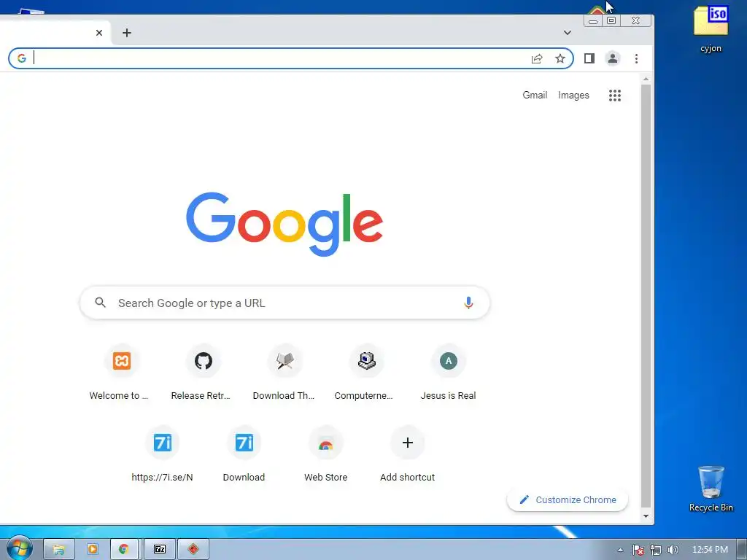Screen dimensions: 747x560
Task: Click the Google icon in address bar
Action: (21, 58)
